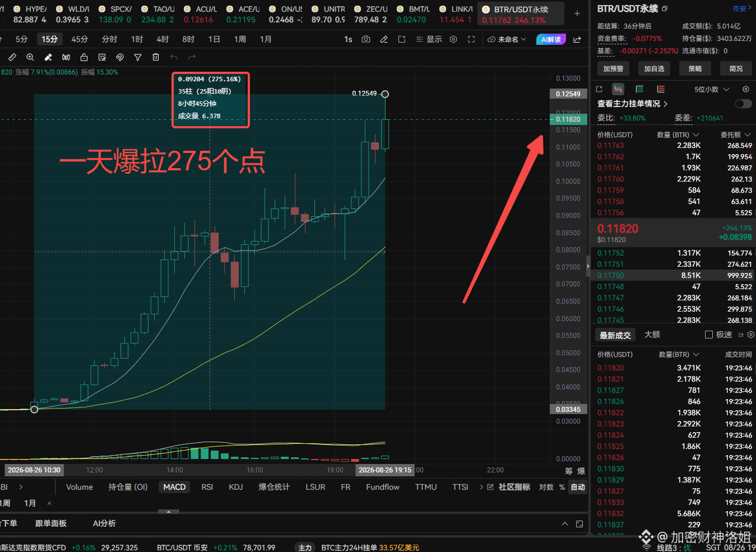
Task: Toggle the 持仓量 (OI) indicator
Action: point(128,487)
